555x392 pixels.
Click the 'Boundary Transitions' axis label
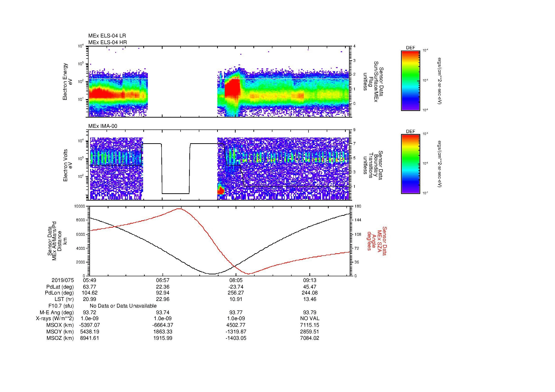(x=373, y=165)
